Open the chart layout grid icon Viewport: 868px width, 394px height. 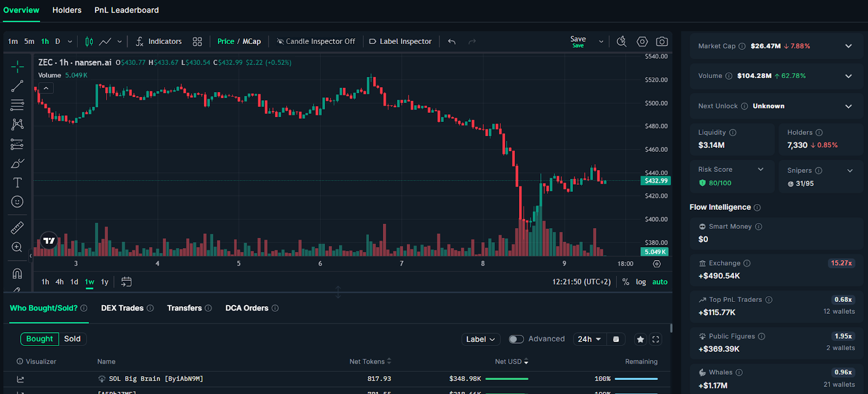coord(197,42)
